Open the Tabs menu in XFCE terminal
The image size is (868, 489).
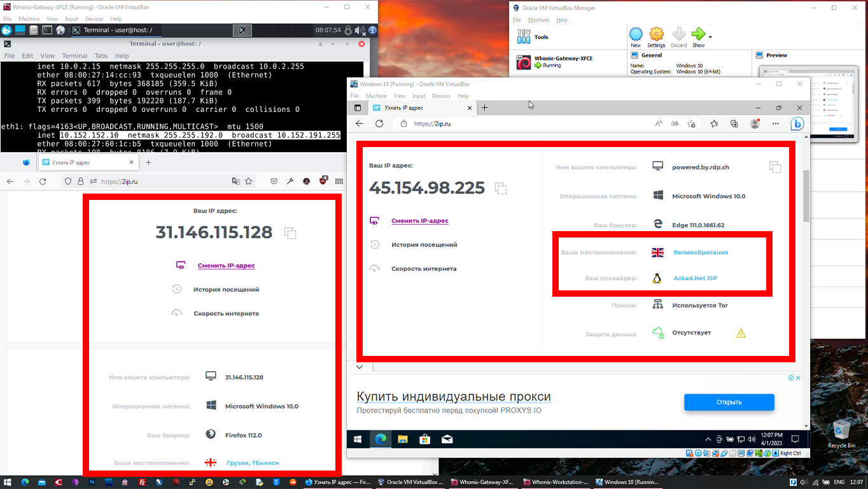click(101, 56)
